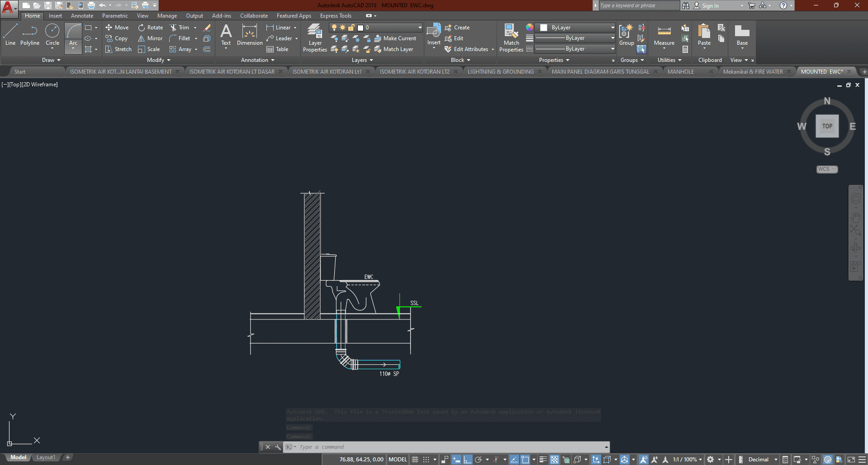Click the Polyline tool
Viewport: 868px width, 465px height.
coord(30,35)
